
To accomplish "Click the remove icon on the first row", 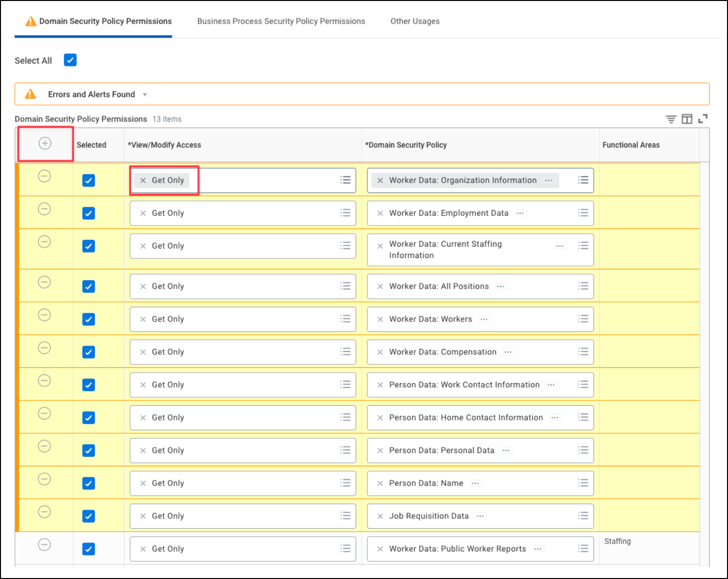I will click(x=45, y=176).
